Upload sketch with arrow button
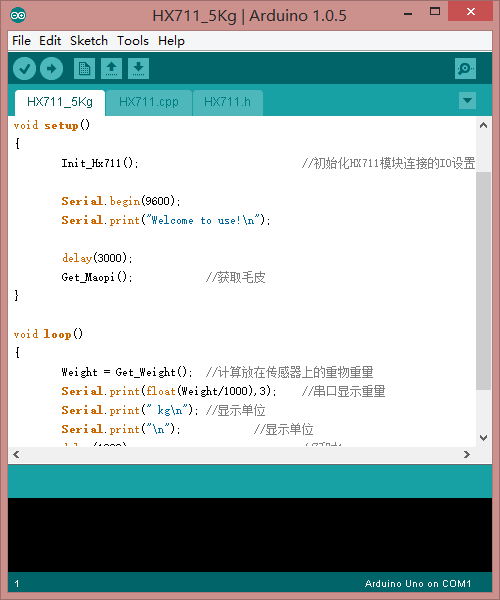Screen dimensions: 500x600 [52, 69]
